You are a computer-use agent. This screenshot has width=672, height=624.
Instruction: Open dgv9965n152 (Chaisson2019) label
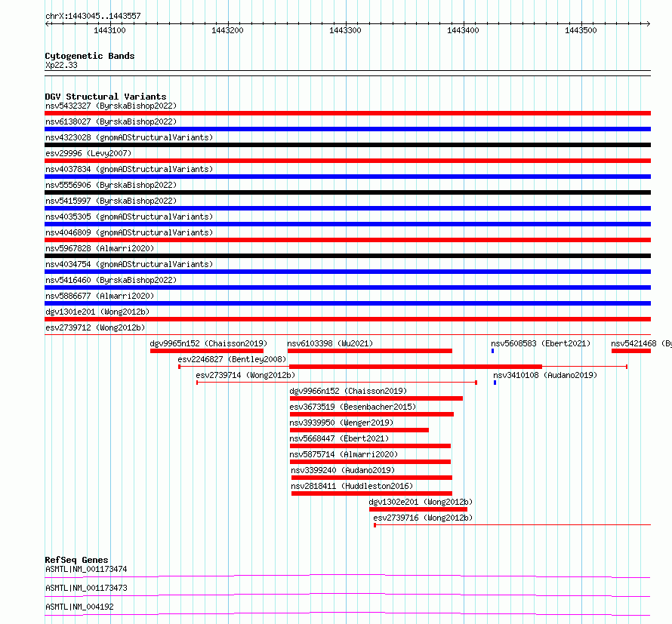208,343
